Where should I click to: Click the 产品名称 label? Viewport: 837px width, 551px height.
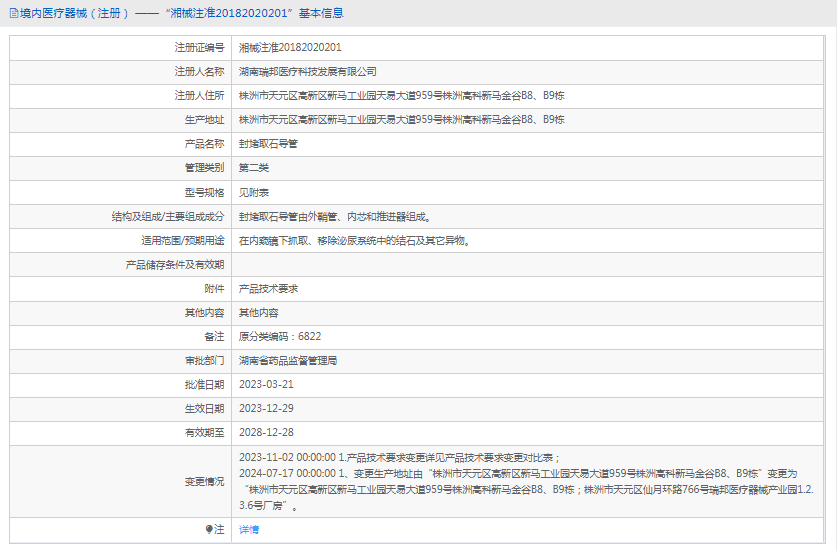pos(204,144)
